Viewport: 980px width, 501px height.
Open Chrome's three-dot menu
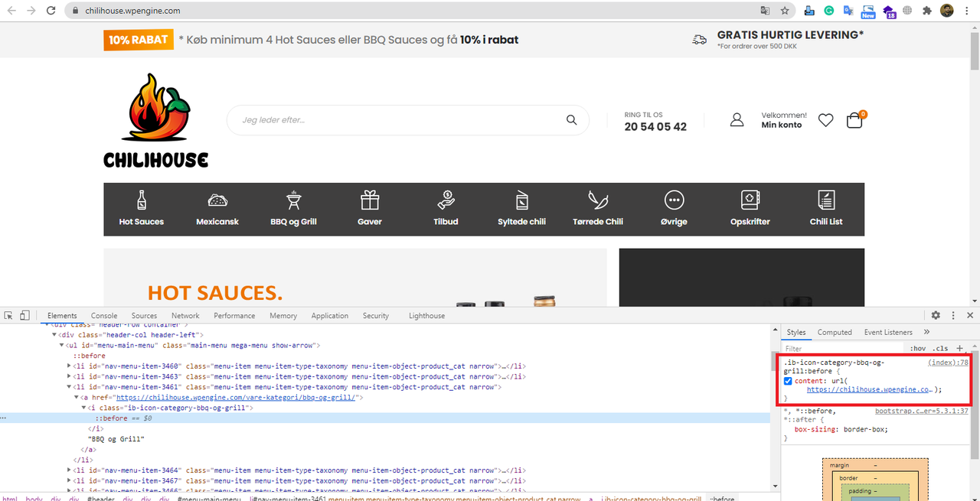pos(968,11)
